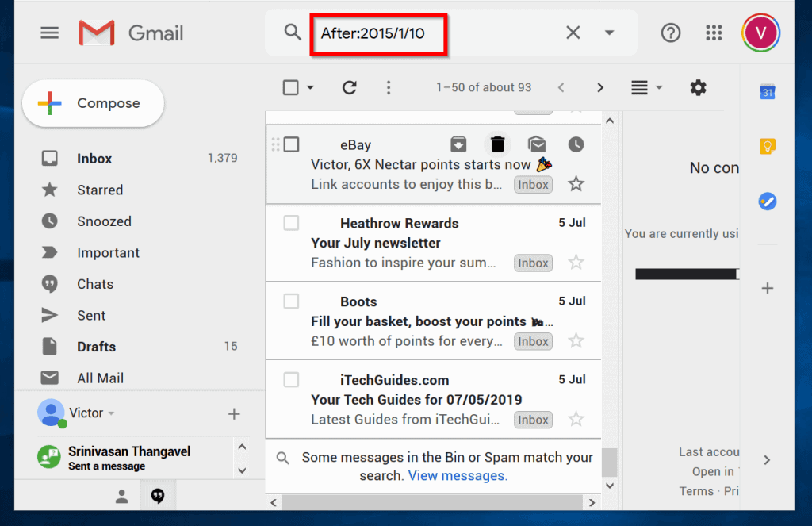Click message list scroll-down arrow
Image resolution: width=812 pixels, height=526 pixels.
tap(610, 486)
